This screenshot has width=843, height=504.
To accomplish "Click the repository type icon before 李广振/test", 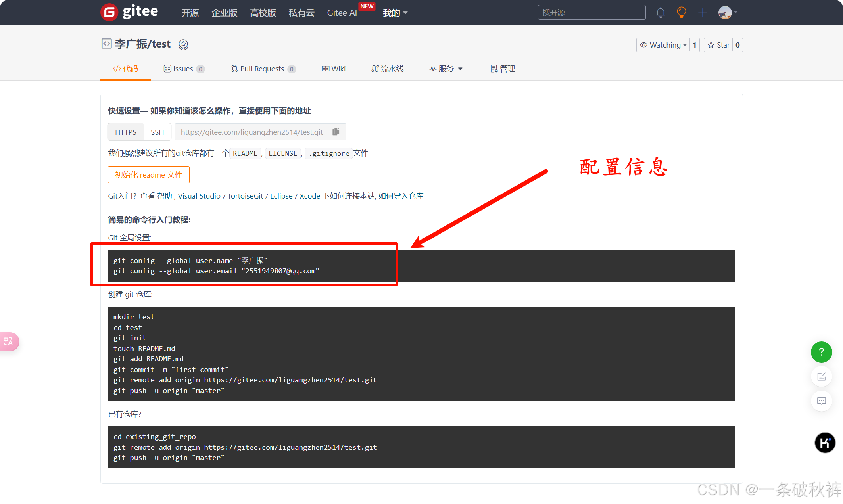I will coord(106,44).
